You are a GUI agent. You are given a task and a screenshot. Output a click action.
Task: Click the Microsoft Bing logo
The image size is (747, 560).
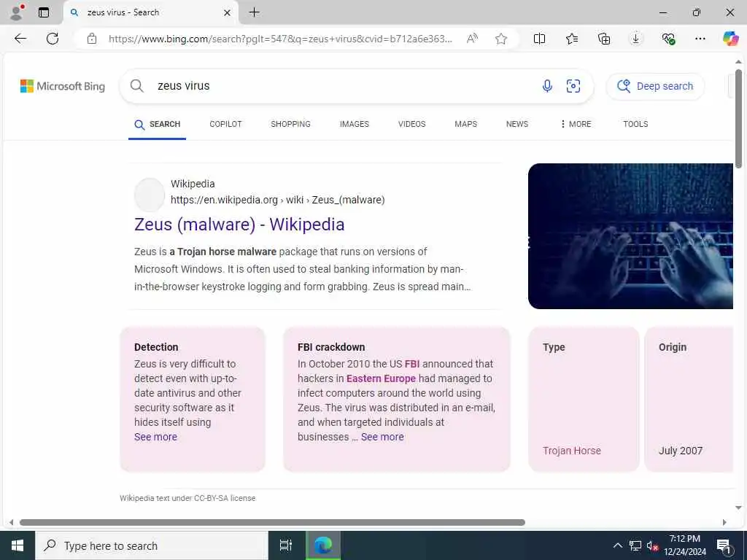pos(63,86)
